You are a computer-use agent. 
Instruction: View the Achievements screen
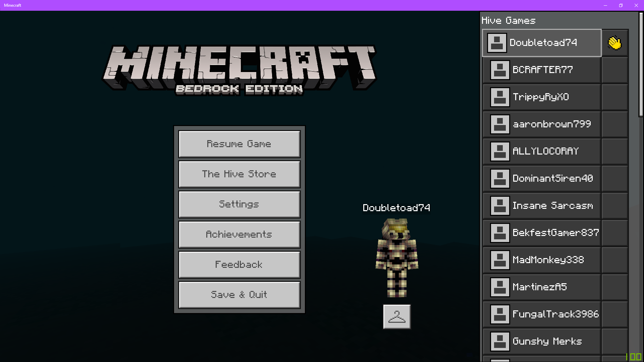239,235
